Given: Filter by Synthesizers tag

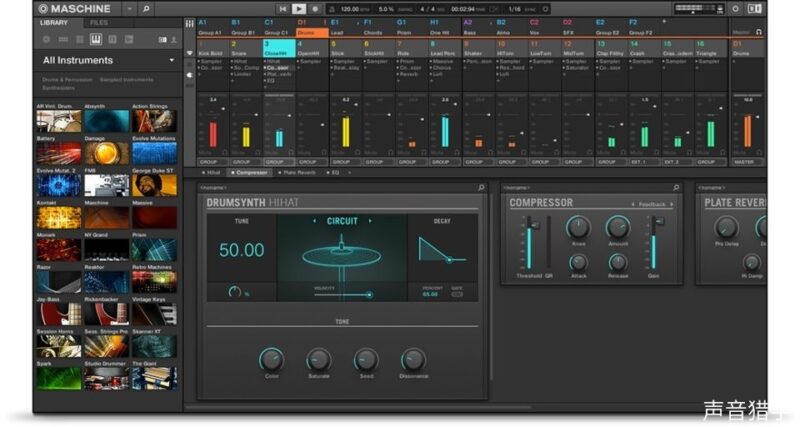Looking at the screenshot, I should (x=59, y=88).
